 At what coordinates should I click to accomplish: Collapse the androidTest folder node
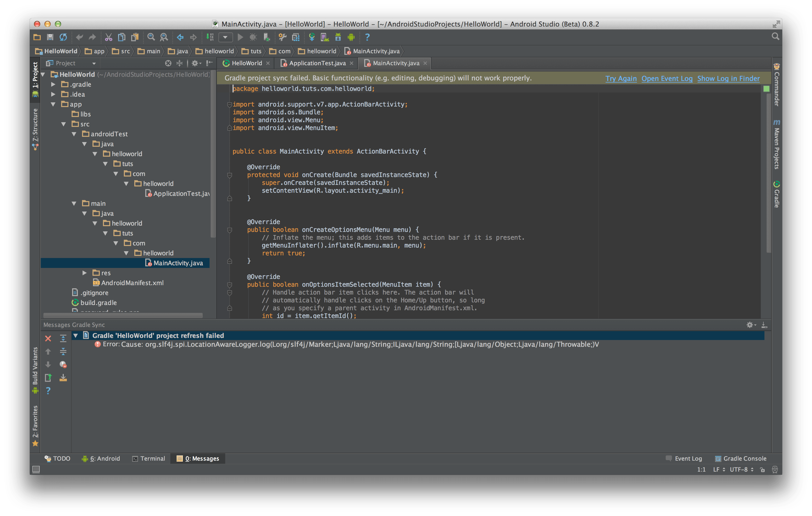74,134
